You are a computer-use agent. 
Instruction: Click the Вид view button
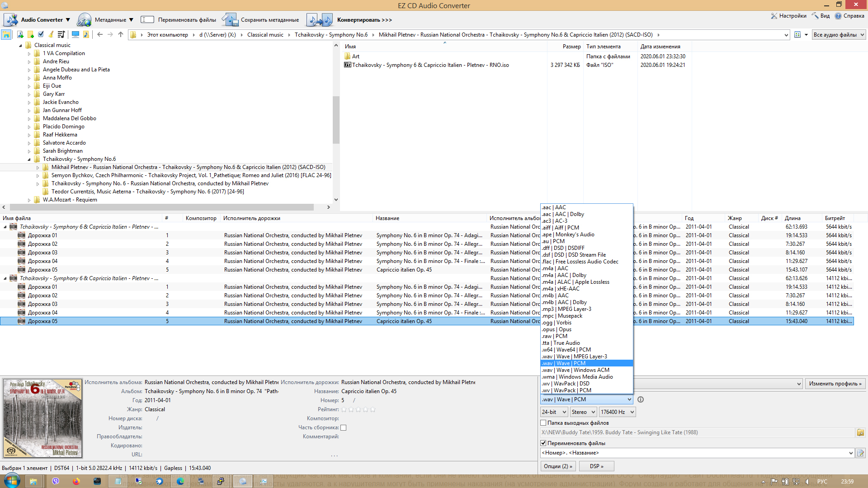[x=821, y=16]
